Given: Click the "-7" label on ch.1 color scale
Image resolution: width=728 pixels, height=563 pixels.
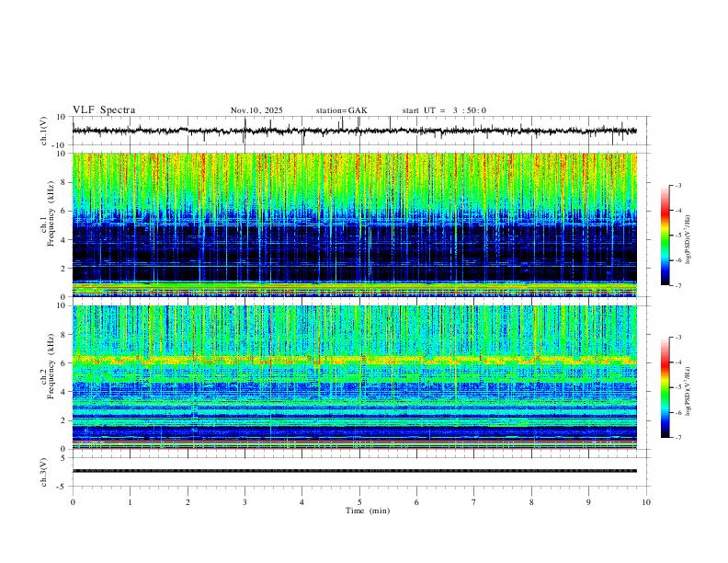Looking at the screenshot, I should pos(677,285).
